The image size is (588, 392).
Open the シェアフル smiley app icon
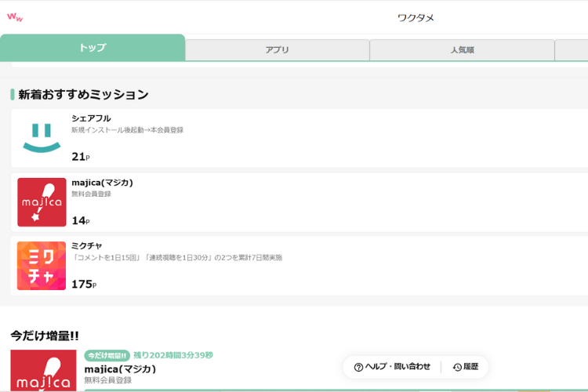tap(42, 138)
